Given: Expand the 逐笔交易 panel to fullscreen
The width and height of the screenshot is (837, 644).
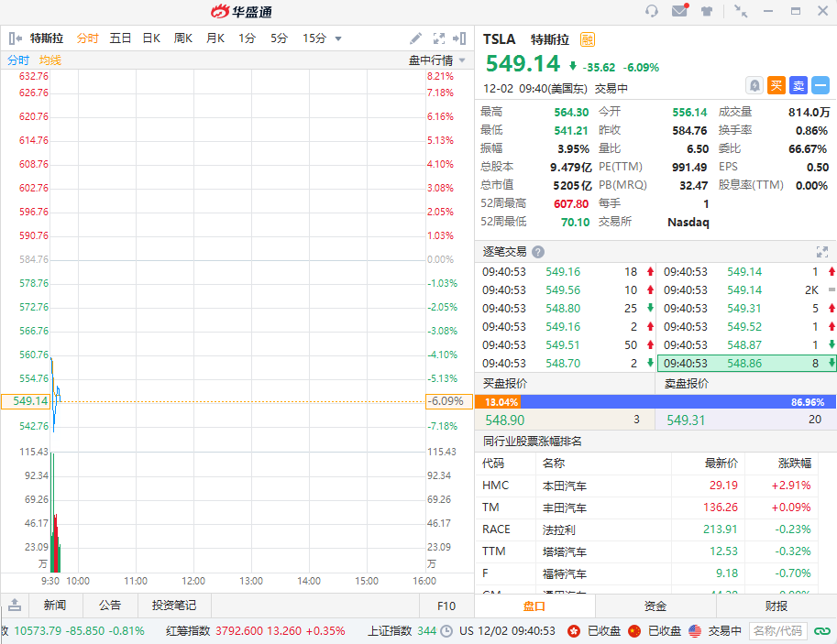Looking at the screenshot, I should click(822, 252).
